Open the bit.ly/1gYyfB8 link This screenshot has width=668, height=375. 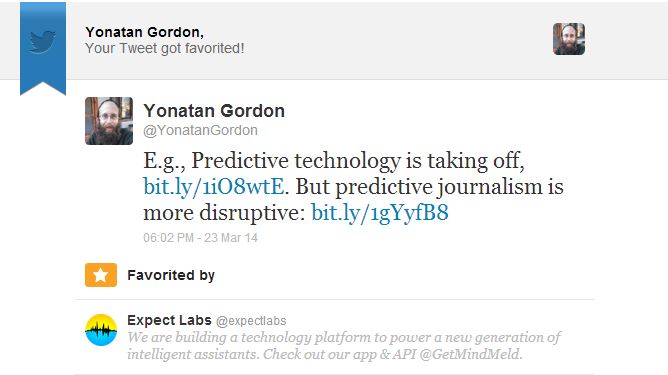pyautogui.click(x=380, y=212)
